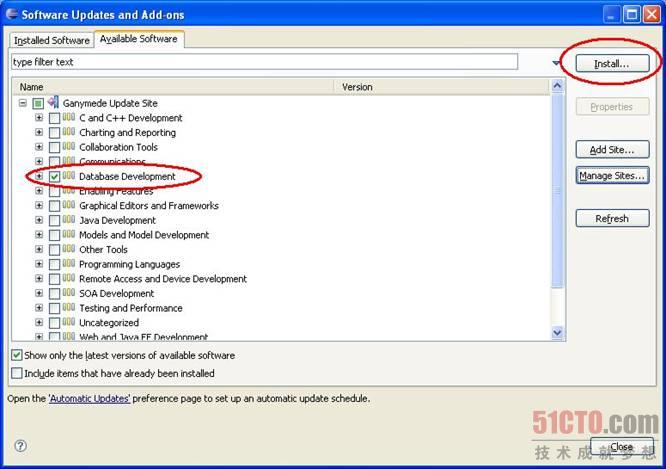Open the Manage Sites... dialog
Viewport: 666px width, 469px height.
pos(612,175)
